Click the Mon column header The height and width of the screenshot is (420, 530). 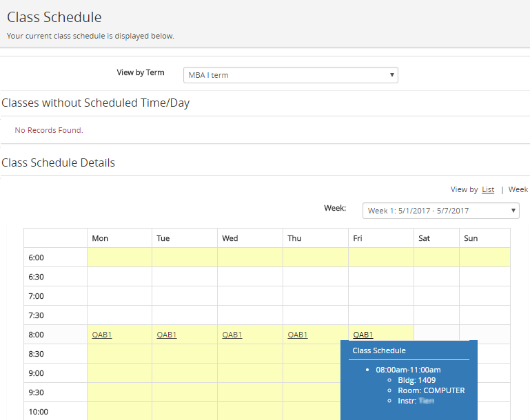(x=100, y=238)
